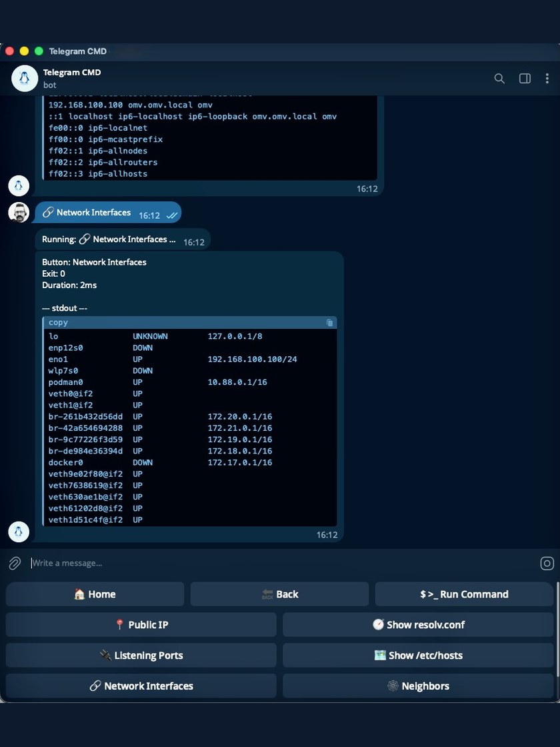
Task: Click the Telegram CMD bot penguin avatar in header
Action: (x=25, y=78)
